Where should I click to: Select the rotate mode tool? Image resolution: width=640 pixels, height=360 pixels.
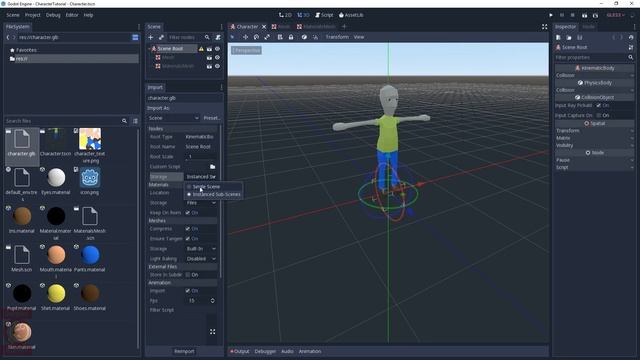coord(256,37)
